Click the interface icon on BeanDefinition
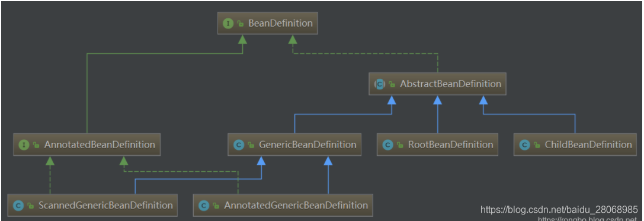The height and width of the screenshot is (221, 644). point(228,24)
